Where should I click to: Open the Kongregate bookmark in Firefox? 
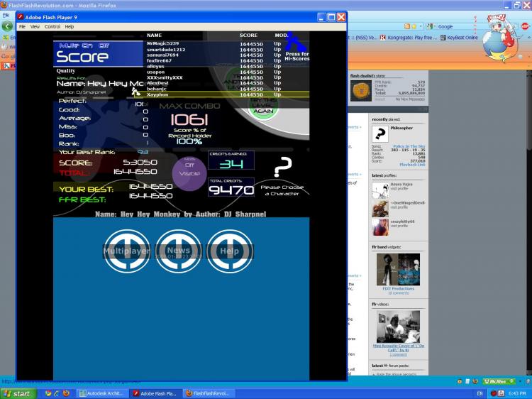click(x=409, y=38)
